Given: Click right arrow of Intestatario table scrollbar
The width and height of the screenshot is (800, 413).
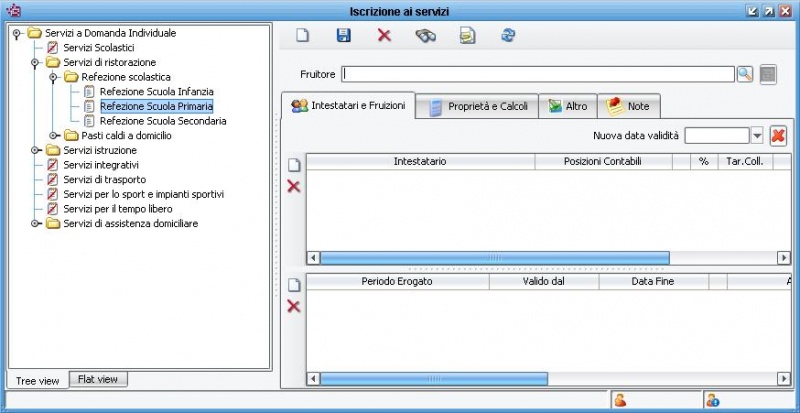Looking at the screenshot, I should point(784,258).
